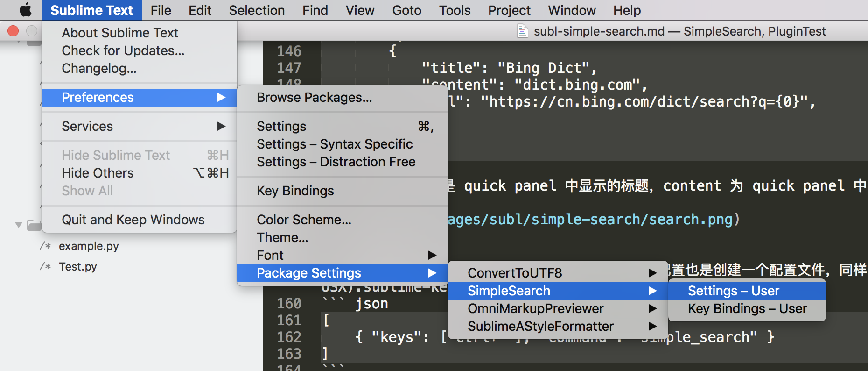Click the search.png image link text
The width and height of the screenshot is (868, 371).
pyautogui.click(x=590, y=219)
